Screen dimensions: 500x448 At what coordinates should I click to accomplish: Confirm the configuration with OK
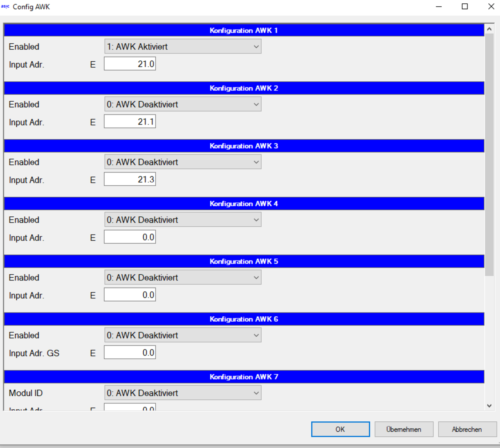tap(340, 429)
